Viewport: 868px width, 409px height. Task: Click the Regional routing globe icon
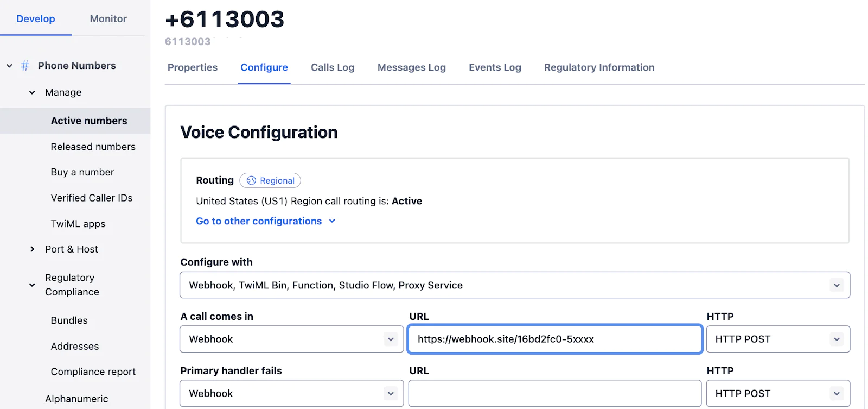(251, 180)
